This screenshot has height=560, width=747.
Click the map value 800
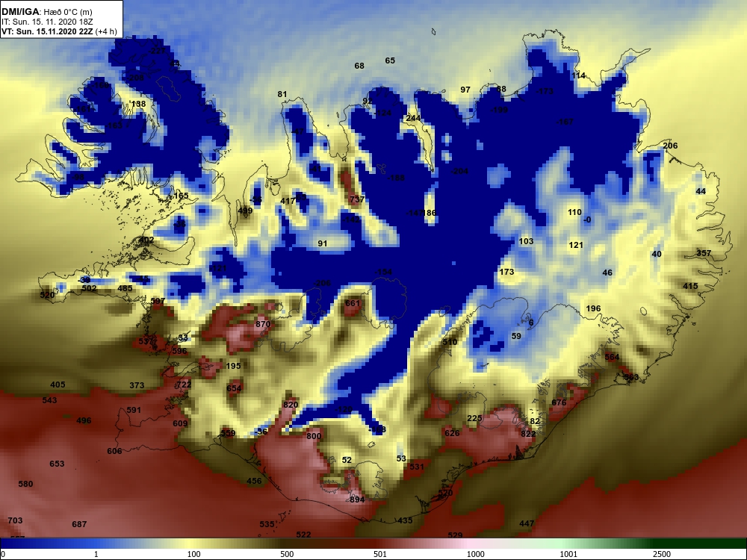314,436
